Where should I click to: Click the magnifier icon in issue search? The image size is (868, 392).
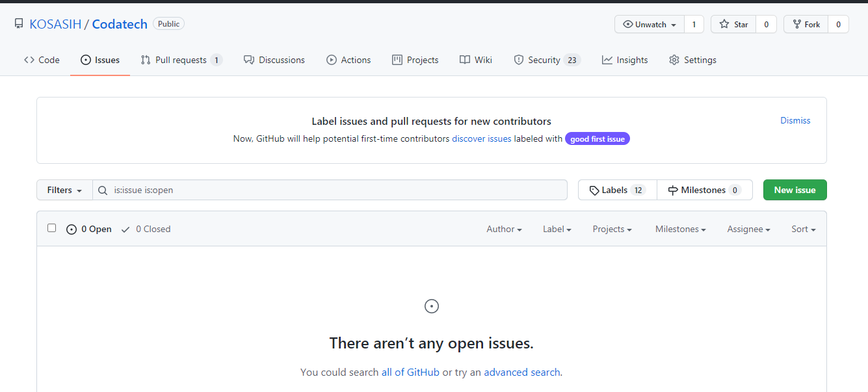click(x=103, y=190)
